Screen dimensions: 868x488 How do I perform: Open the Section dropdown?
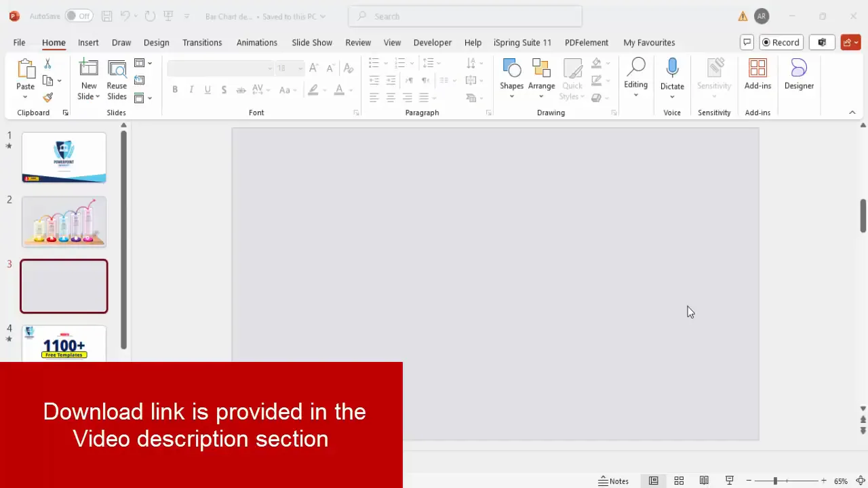point(143,98)
